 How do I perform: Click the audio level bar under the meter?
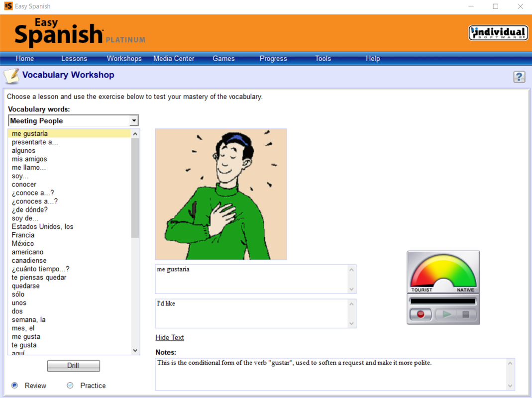click(443, 301)
